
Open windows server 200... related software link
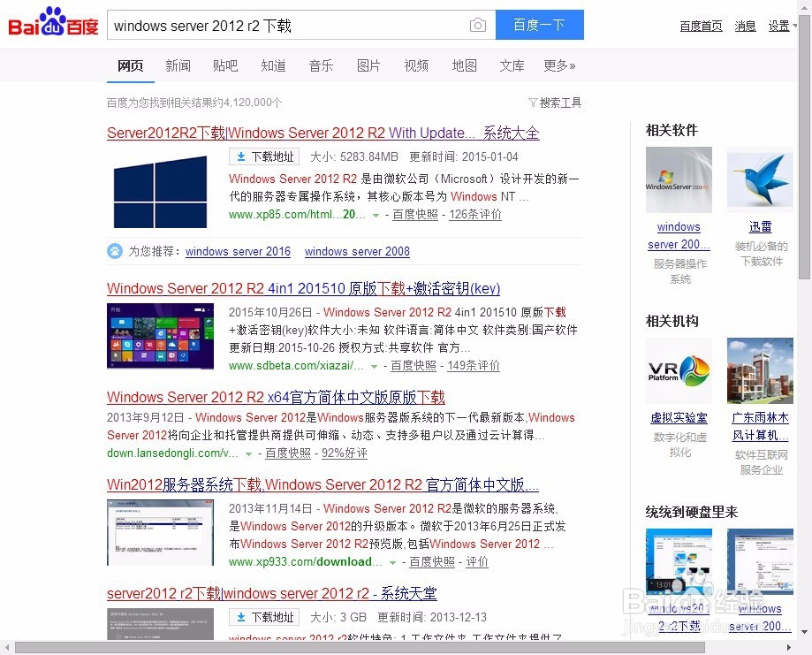tap(679, 235)
